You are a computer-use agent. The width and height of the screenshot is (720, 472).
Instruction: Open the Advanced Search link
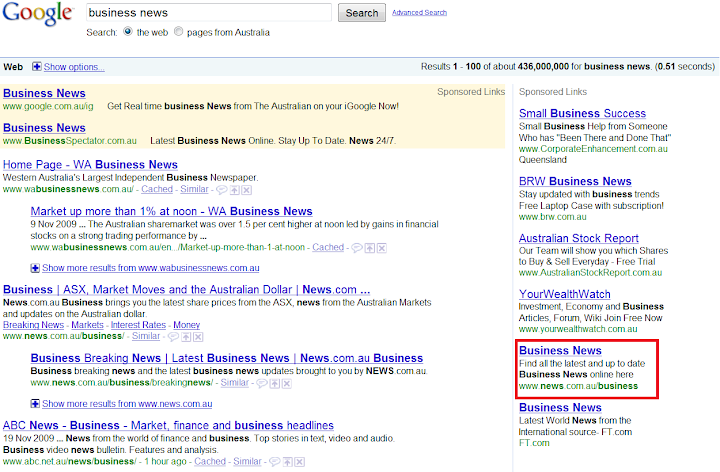tap(419, 12)
